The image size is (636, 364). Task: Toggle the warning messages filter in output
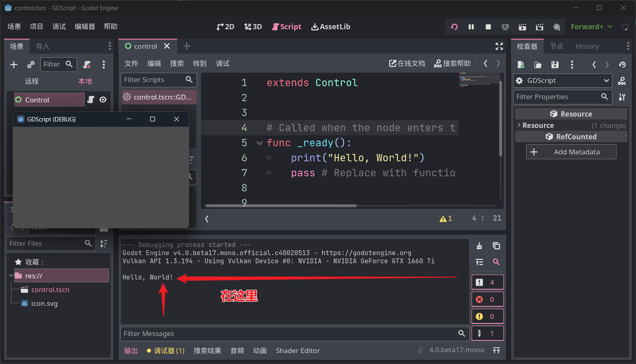pyautogui.click(x=488, y=316)
